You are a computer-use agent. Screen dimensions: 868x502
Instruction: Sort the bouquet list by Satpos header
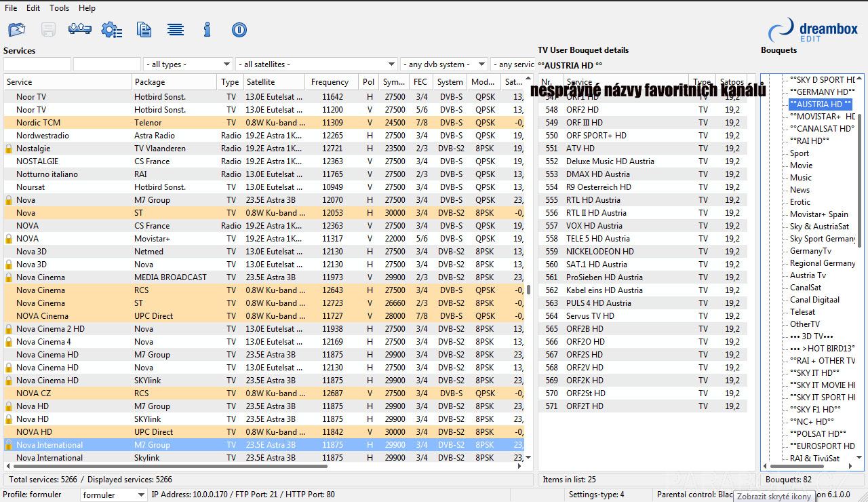click(x=732, y=82)
